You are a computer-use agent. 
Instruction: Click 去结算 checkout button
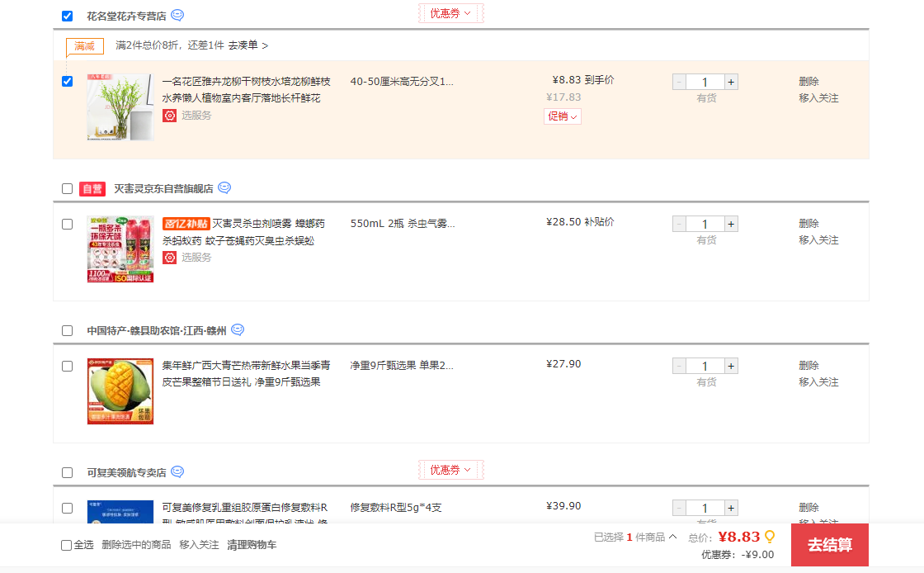(829, 545)
